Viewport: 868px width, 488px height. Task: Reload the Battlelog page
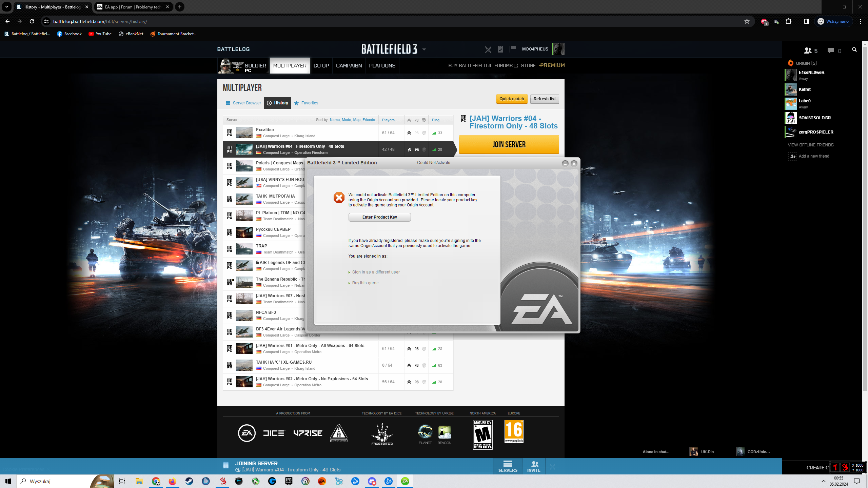(x=32, y=21)
